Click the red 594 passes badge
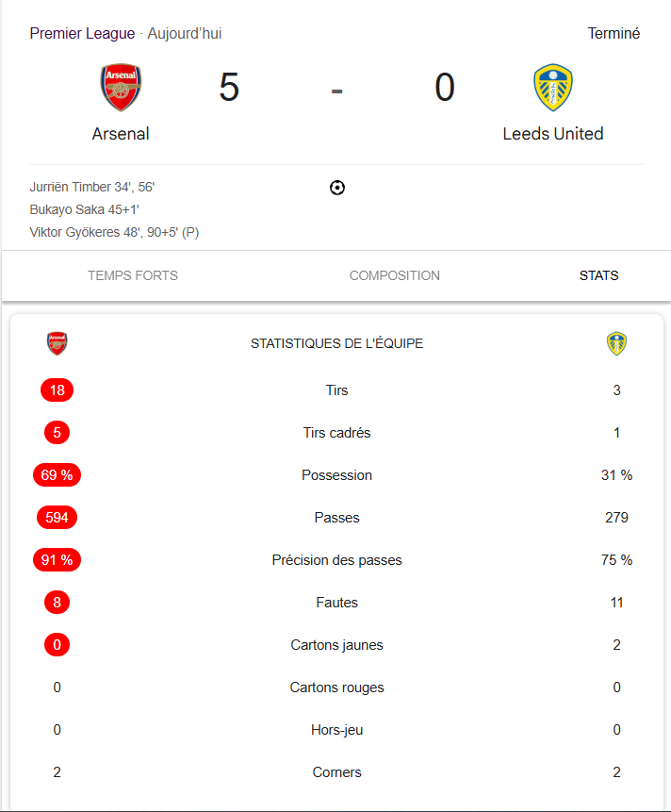The width and height of the screenshot is (671, 812). pyautogui.click(x=57, y=518)
